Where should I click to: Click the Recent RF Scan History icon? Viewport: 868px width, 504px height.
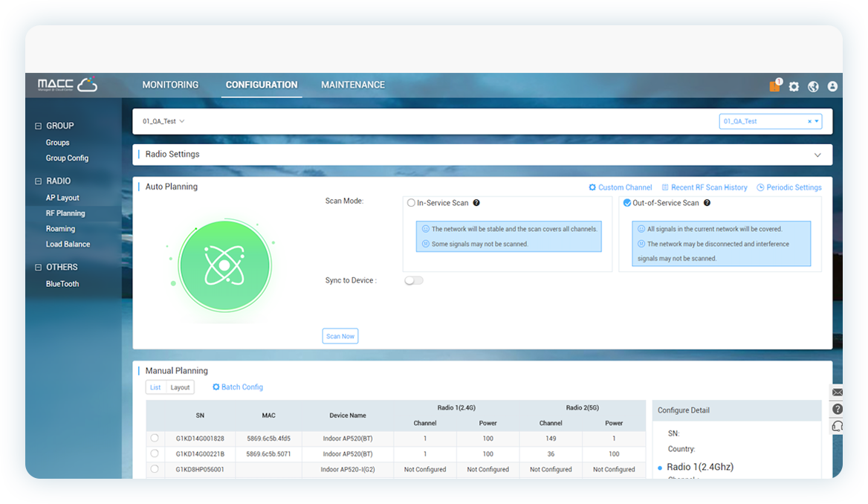[665, 187]
